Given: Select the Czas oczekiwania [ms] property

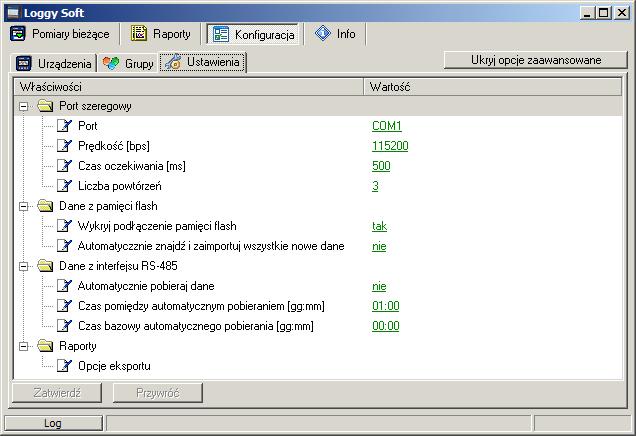Looking at the screenshot, I should click(x=131, y=166).
